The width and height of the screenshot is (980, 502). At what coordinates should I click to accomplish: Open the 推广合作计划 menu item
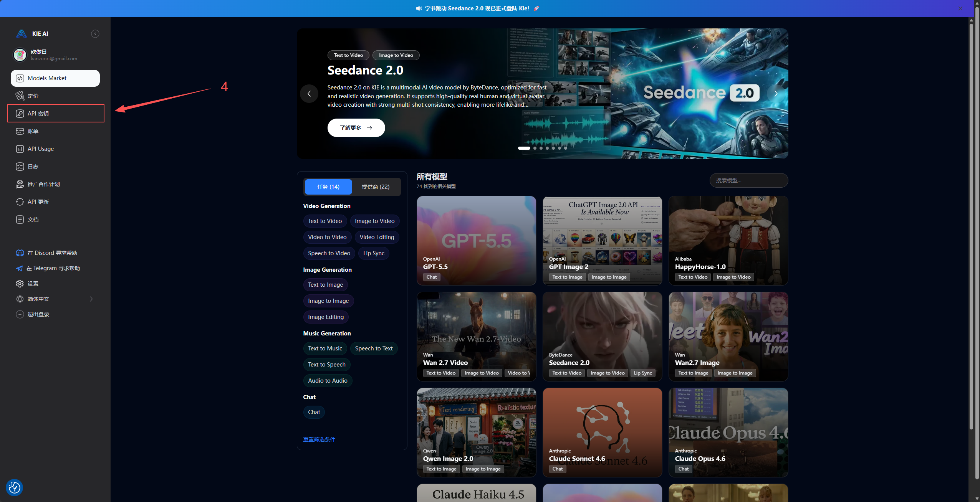click(x=55, y=184)
